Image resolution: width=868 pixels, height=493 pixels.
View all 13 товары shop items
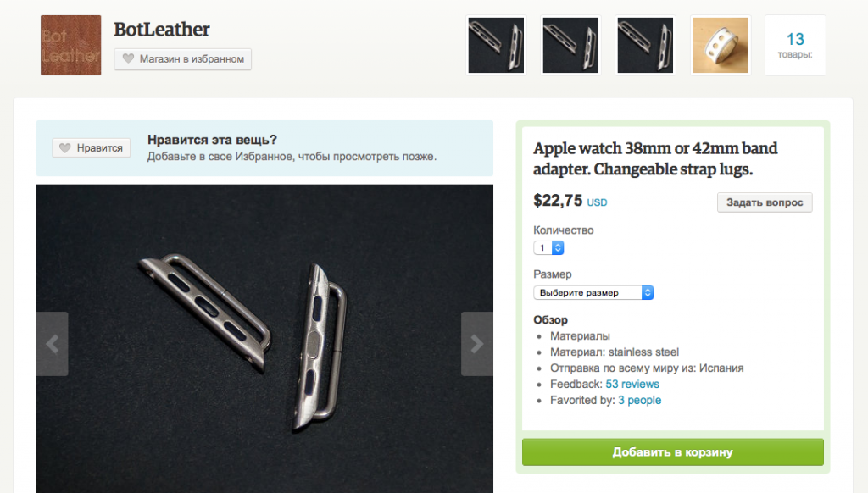[795, 46]
